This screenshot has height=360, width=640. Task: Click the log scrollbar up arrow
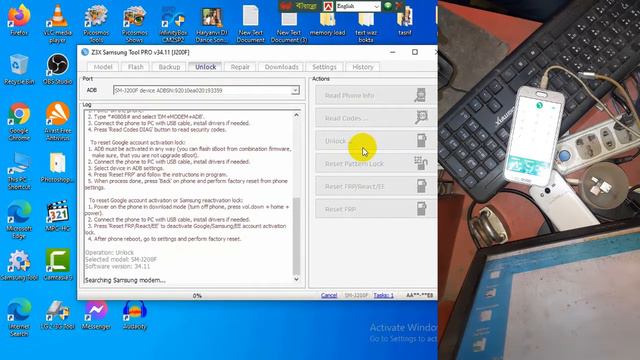point(296,115)
